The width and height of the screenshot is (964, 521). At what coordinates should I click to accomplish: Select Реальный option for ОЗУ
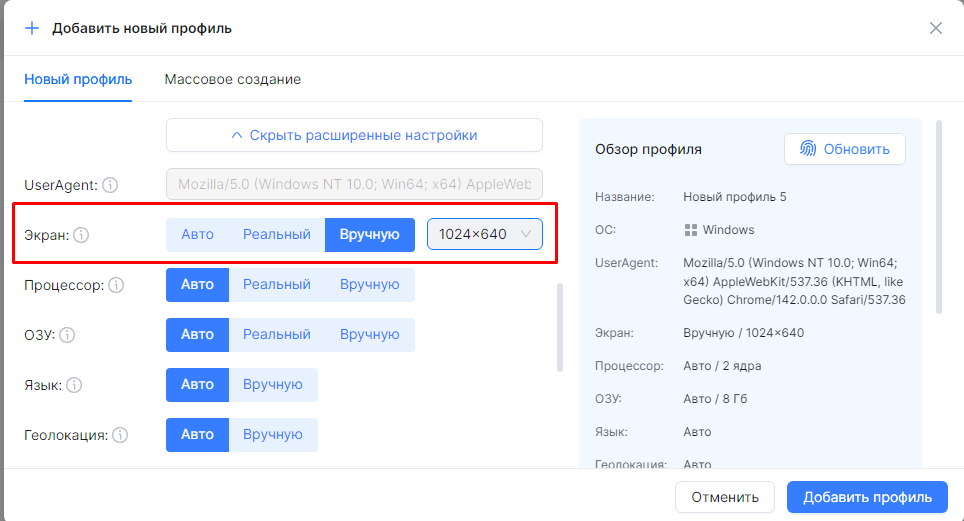click(x=277, y=335)
